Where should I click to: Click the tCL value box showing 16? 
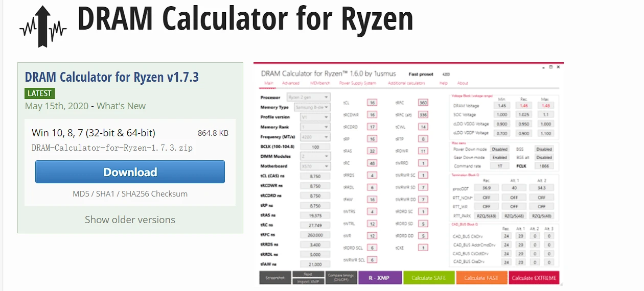(372, 103)
